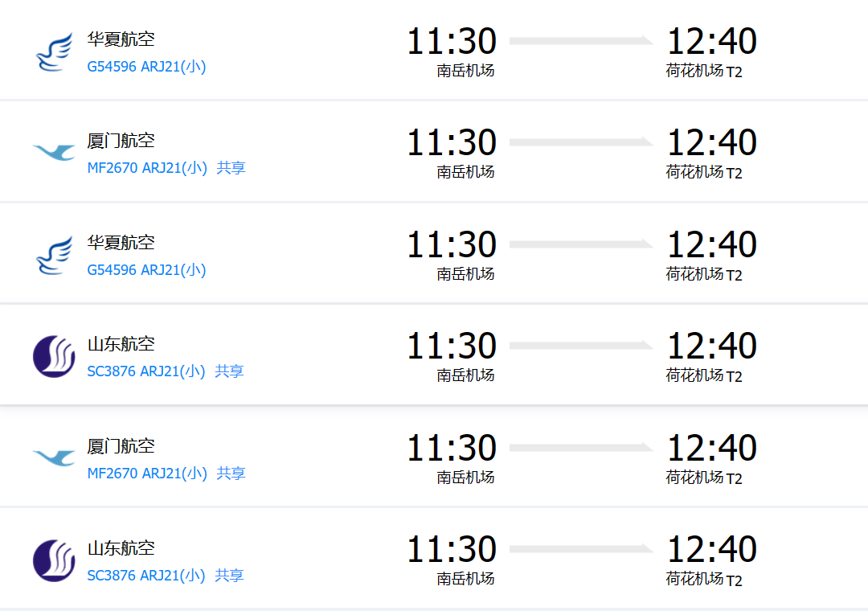Select the 华夏航空 airline name in top row
The height and width of the screenshot is (611, 868).
[121, 39]
